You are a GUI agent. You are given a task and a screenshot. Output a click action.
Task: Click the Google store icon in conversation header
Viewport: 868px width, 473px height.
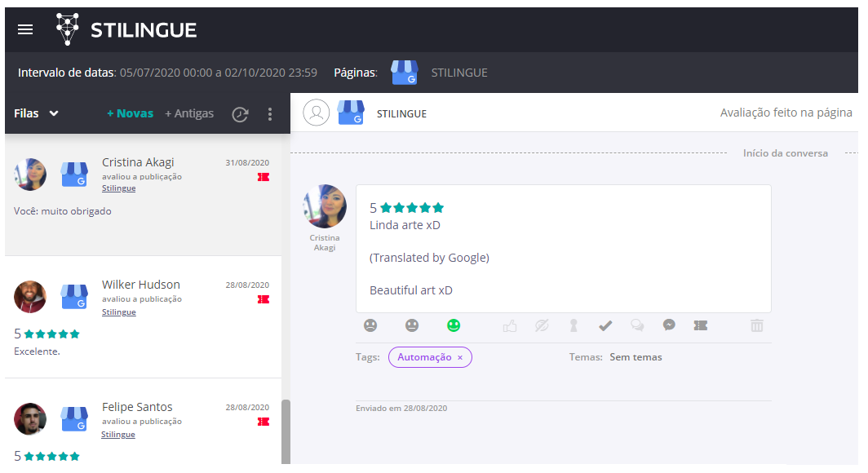[351, 113]
